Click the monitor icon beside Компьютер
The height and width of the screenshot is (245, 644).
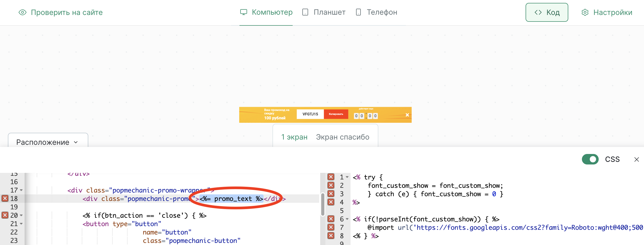(x=244, y=12)
